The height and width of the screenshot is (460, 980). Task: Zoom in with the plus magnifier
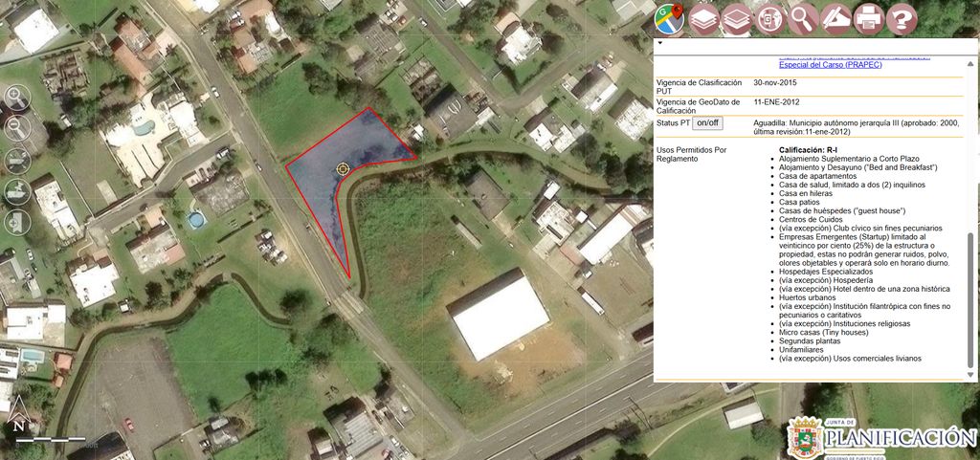pos(17,98)
